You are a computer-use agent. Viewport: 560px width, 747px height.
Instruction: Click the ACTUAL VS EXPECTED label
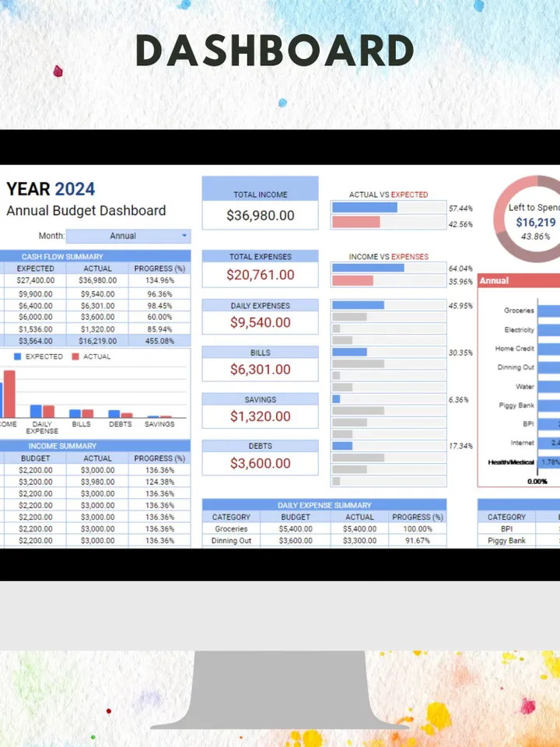[389, 195]
